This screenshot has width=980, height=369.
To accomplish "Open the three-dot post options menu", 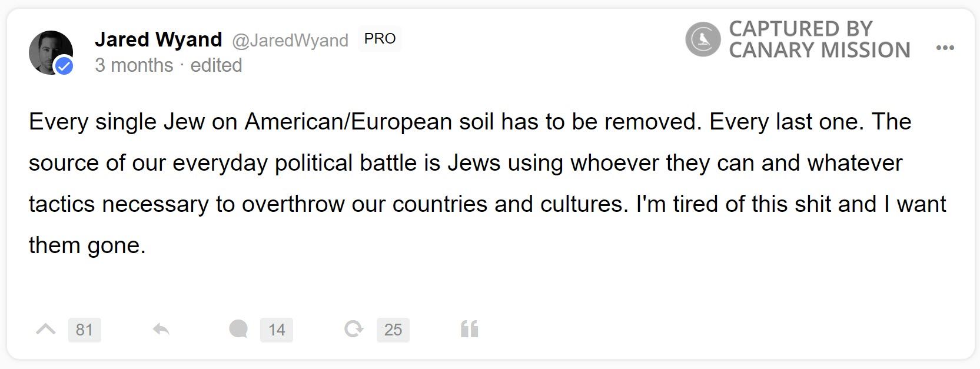I will (x=945, y=48).
